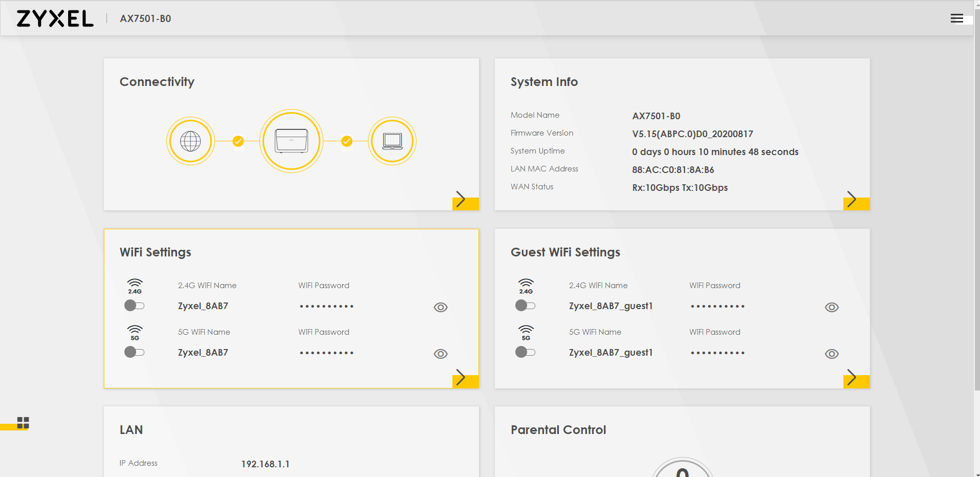Enable the 2.4G WiFi toggle for Zyxel_8AB7
This screenshot has height=477, width=980.
(x=135, y=306)
